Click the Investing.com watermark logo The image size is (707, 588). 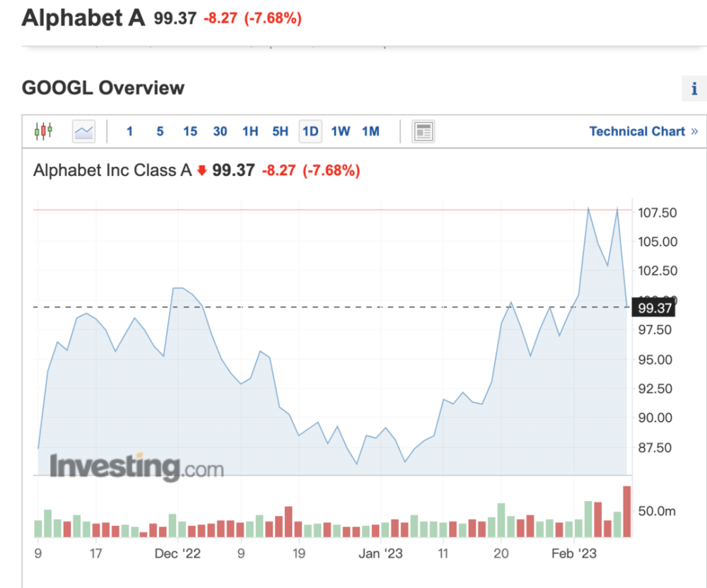136,467
